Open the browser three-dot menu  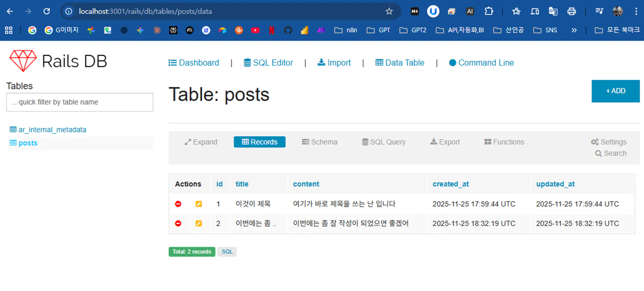click(x=636, y=11)
